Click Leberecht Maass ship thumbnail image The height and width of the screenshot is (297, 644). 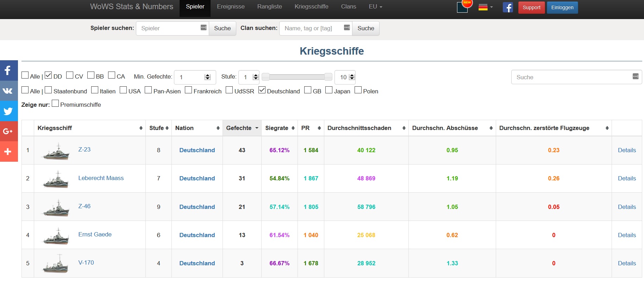pyautogui.click(x=56, y=179)
